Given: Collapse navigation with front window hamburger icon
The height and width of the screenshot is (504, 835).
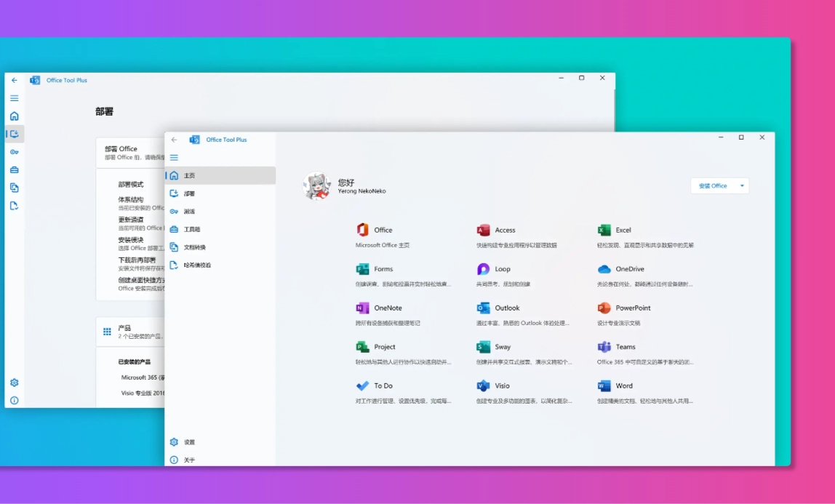Looking at the screenshot, I should pyautogui.click(x=174, y=158).
